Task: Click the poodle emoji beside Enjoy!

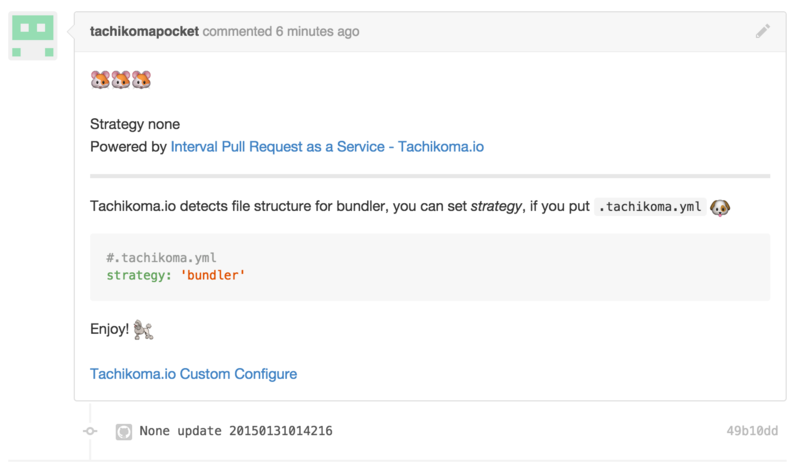Action: pos(143,329)
